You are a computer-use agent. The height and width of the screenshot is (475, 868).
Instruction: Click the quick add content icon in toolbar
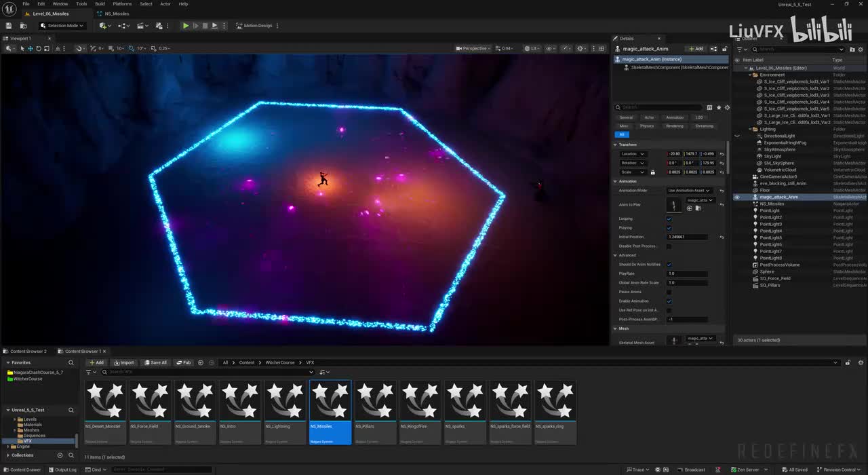tap(104, 26)
